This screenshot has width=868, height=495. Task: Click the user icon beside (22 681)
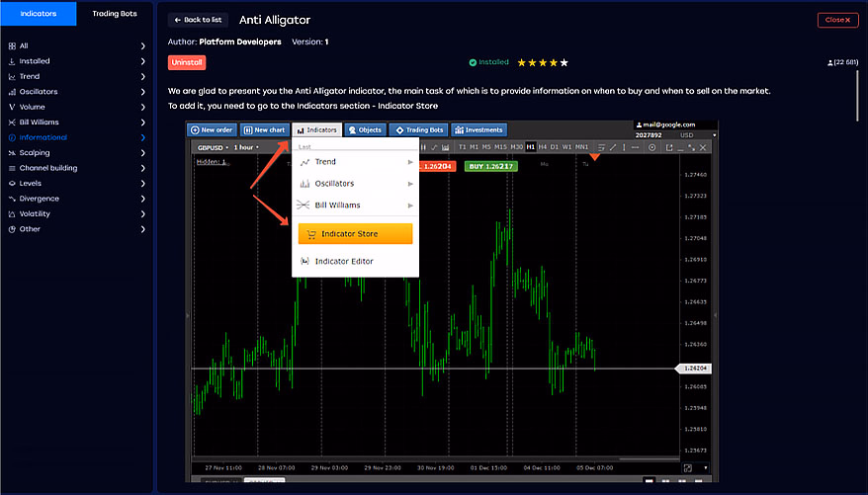pyautogui.click(x=829, y=63)
